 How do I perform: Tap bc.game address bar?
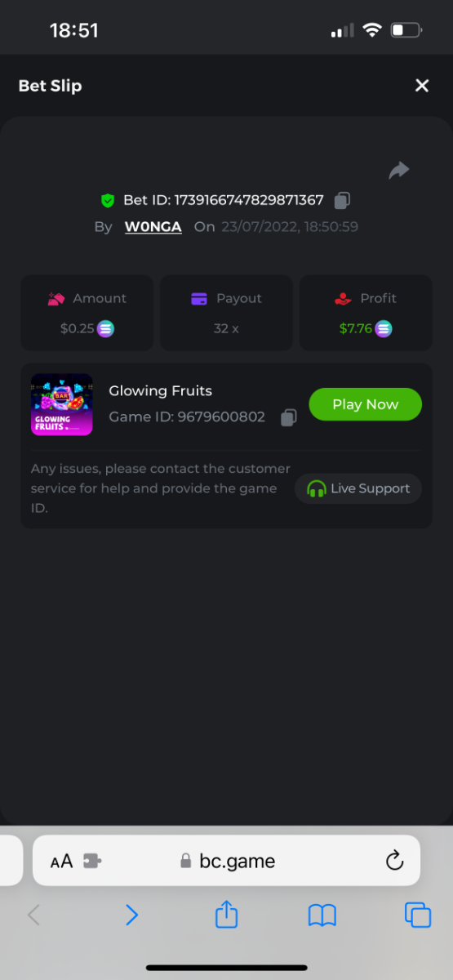tap(226, 861)
